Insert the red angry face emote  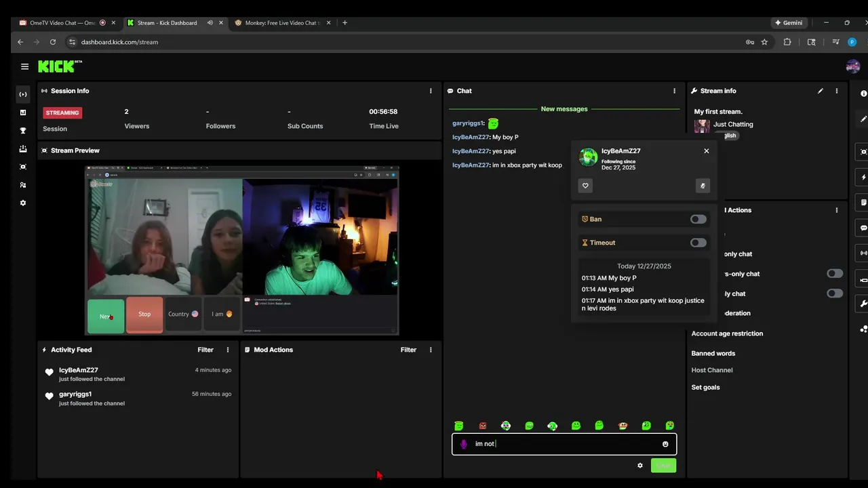coord(483,426)
